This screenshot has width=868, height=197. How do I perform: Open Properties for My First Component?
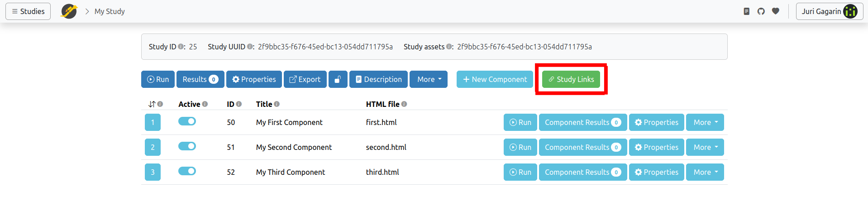click(x=657, y=122)
